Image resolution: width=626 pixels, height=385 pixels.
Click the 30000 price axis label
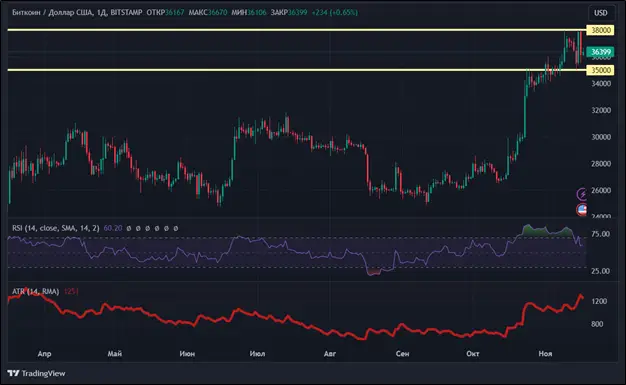601,137
